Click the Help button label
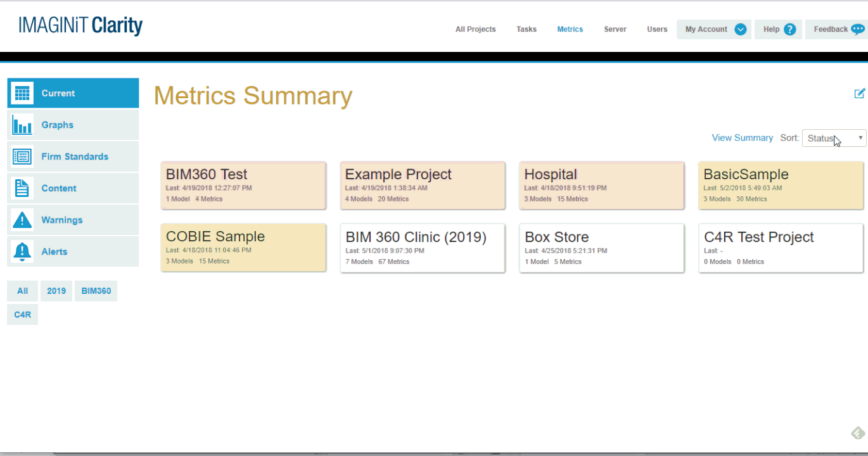 pyautogui.click(x=772, y=29)
